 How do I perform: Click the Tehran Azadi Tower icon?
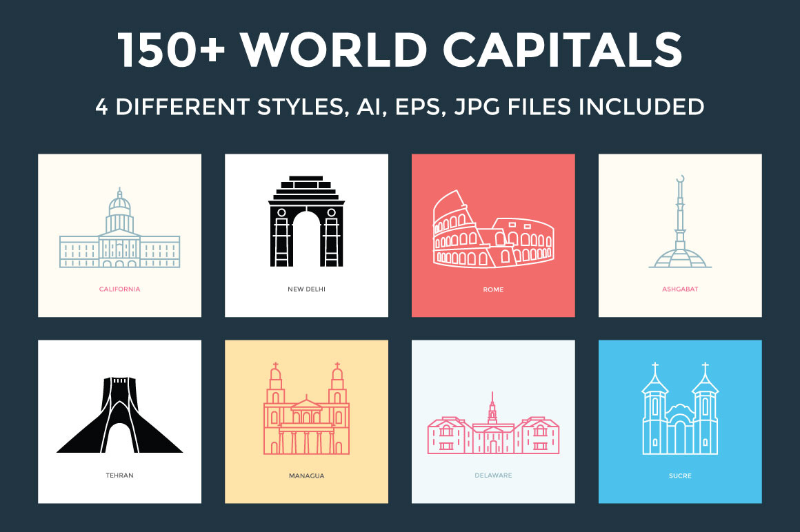pos(119,416)
